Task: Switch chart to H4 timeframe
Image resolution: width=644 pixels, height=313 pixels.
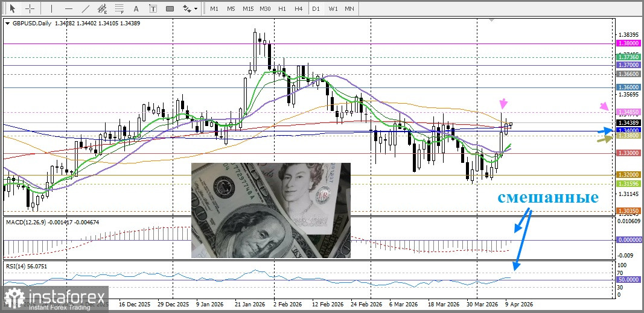Action: click(x=299, y=8)
